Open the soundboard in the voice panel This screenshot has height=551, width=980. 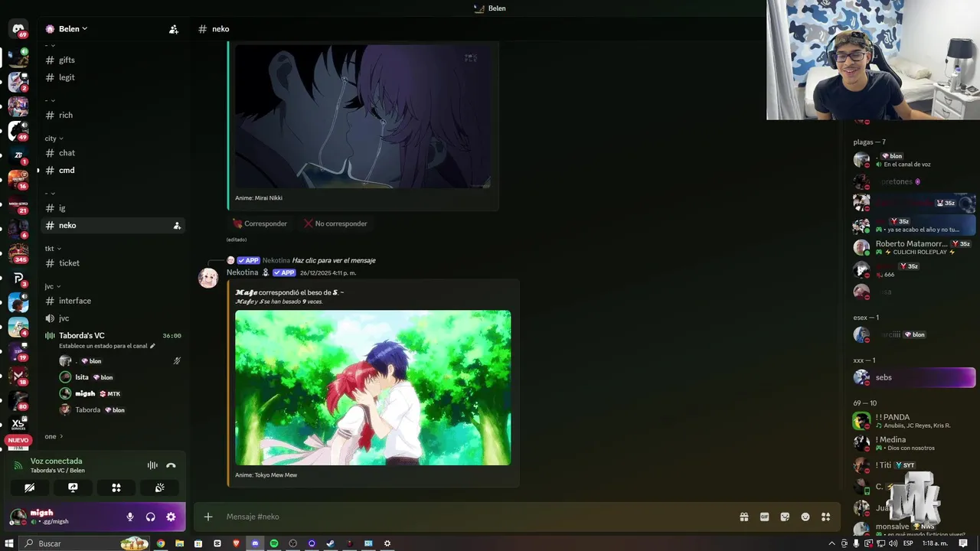[x=159, y=487]
